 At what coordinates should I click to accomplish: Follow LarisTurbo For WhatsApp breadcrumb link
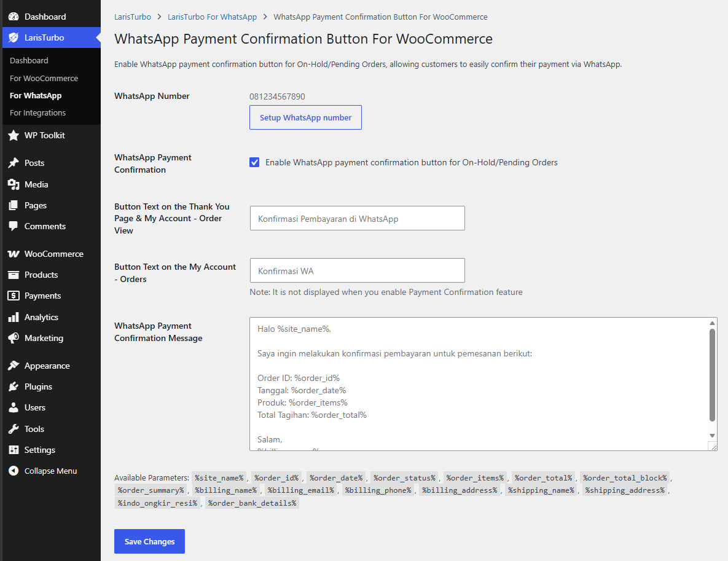[212, 17]
